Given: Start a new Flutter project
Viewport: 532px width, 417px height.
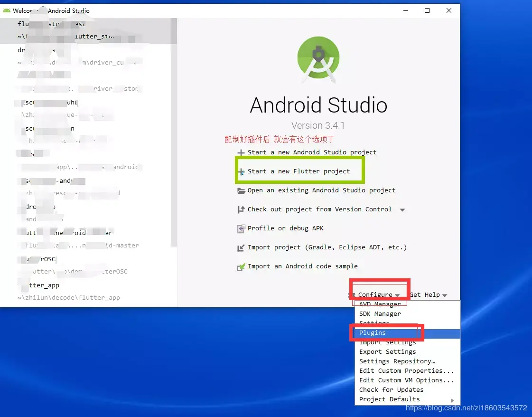Looking at the screenshot, I should pyautogui.click(x=299, y=171).
